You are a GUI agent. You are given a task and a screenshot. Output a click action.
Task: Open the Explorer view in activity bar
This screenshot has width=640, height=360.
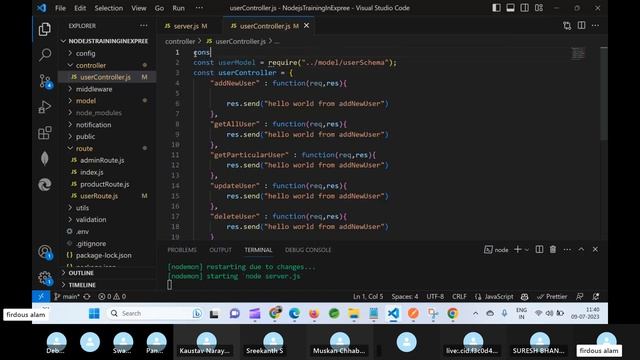[x=44, y=29]
